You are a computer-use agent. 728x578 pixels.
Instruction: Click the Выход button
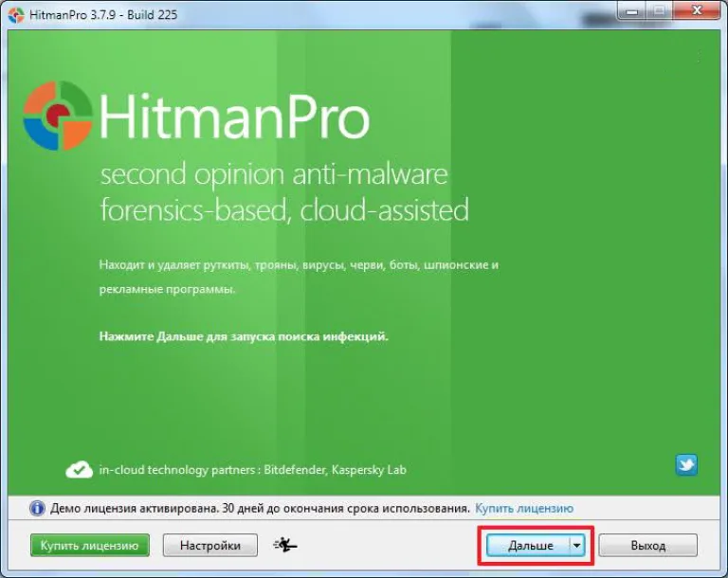pyautogui.click(x=647, y=546)
